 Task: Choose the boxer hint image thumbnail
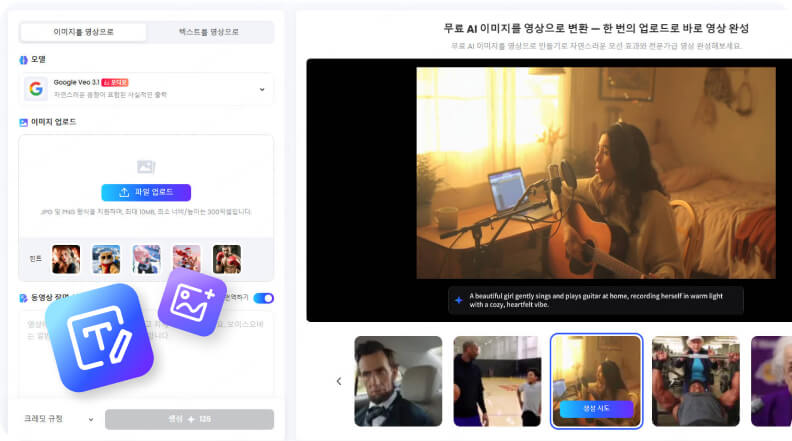point(227,259)
